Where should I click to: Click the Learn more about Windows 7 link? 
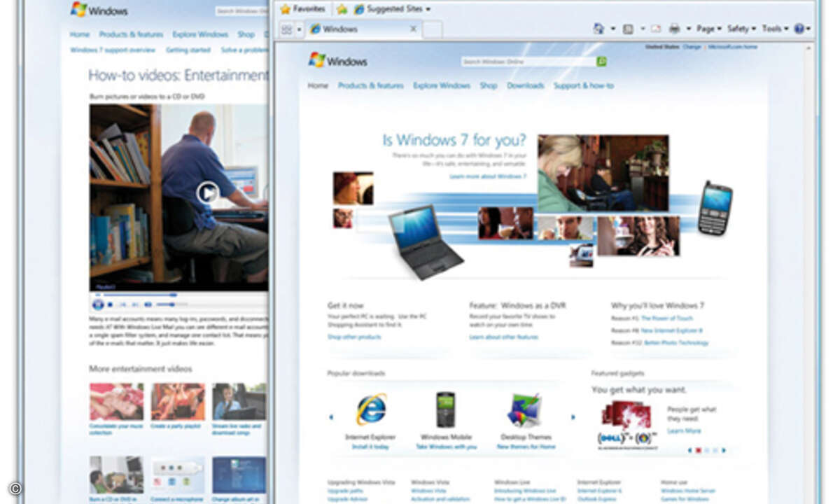coord(488,176)
